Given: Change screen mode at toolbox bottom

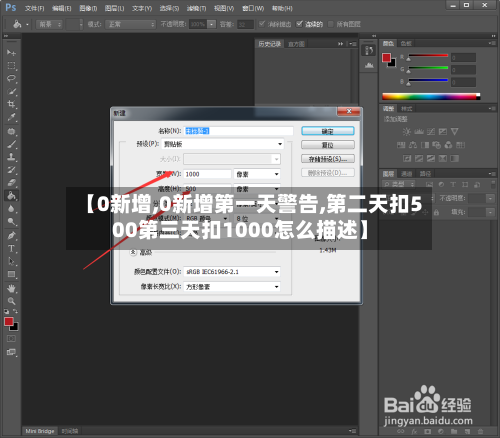Looking at the screenshot, I should pos(11,352).
